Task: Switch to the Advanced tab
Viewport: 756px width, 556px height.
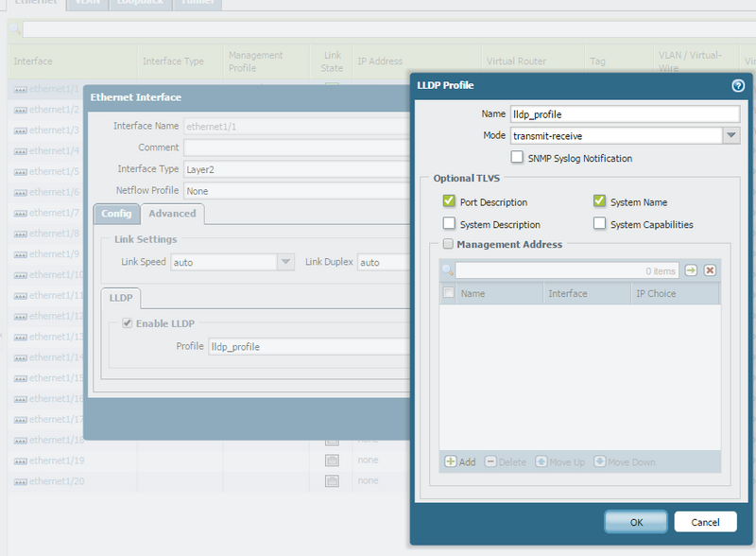Action: click(172, 214)
